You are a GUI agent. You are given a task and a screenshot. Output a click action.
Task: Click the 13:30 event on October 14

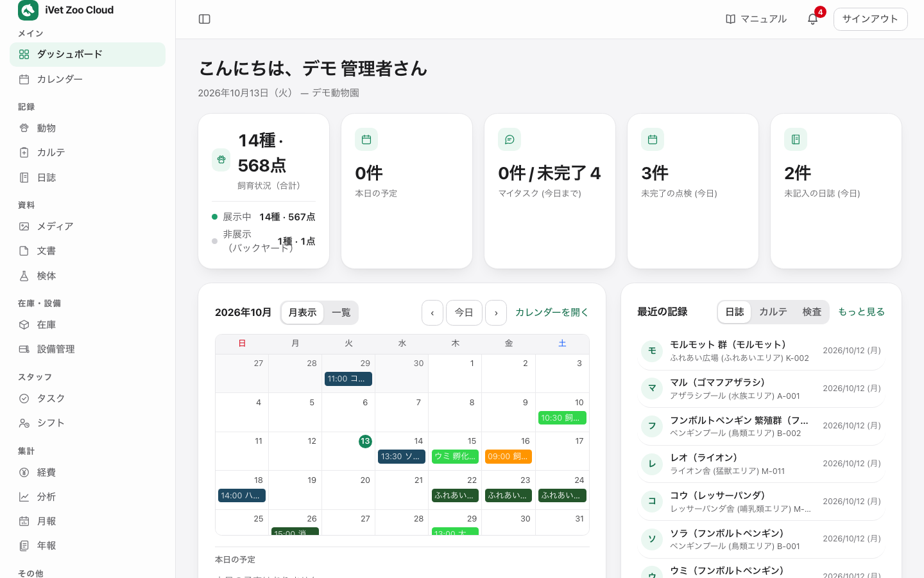coord(402,457)
